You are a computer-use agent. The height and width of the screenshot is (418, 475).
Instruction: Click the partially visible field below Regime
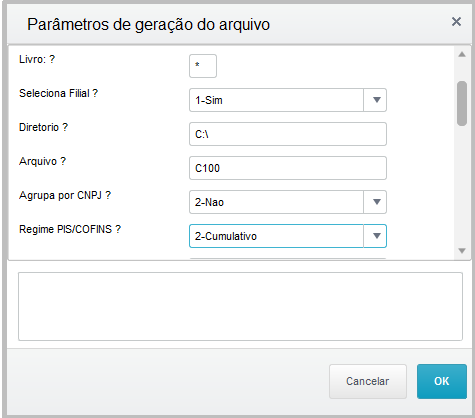288,259
